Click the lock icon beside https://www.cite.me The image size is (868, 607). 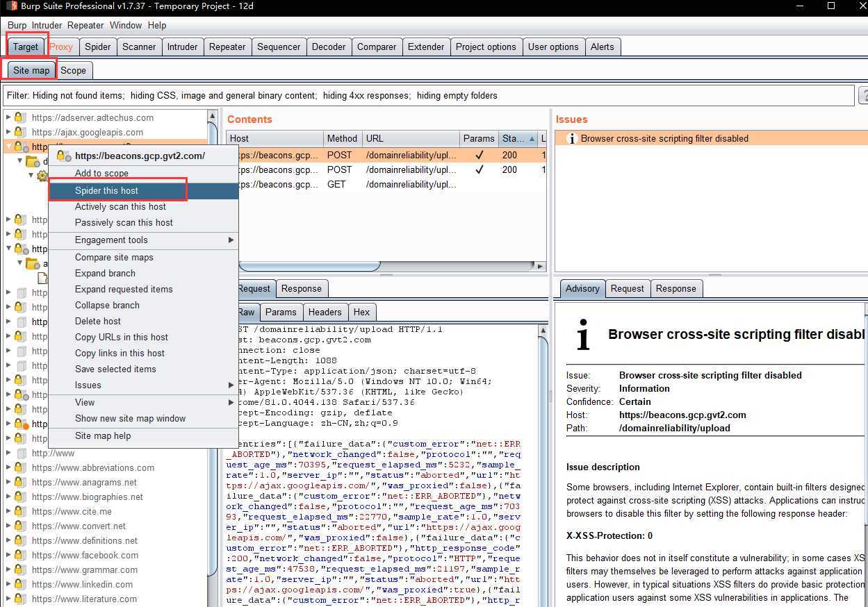pos(20,511)
